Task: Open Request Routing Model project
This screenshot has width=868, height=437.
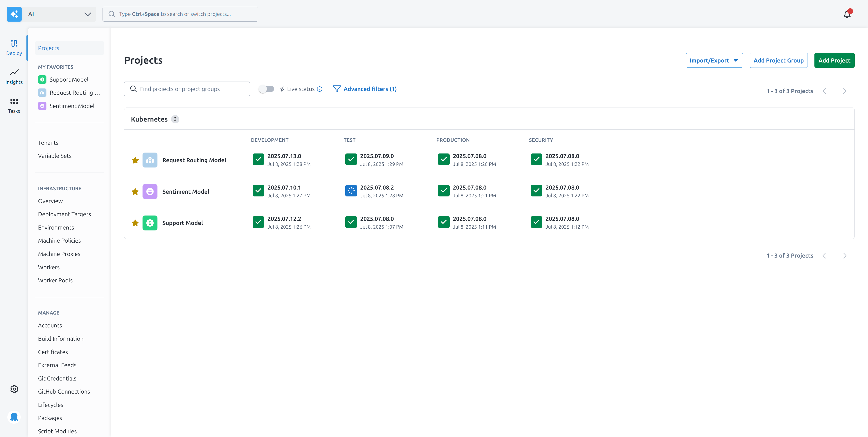Action: [194, 160]
